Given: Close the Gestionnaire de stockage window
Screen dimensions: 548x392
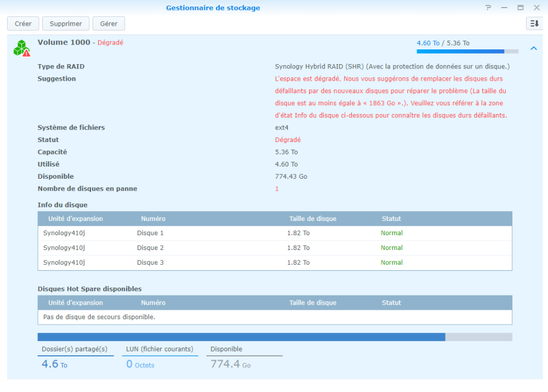Looking at the screenshot, I should tap(536, 8).
